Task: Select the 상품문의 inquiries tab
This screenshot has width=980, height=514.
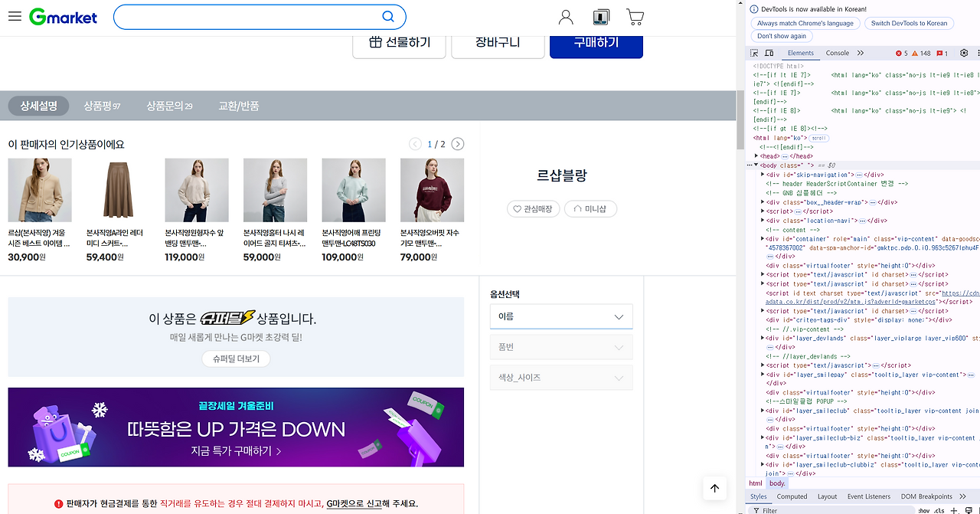Action: [x=169, y=106]
